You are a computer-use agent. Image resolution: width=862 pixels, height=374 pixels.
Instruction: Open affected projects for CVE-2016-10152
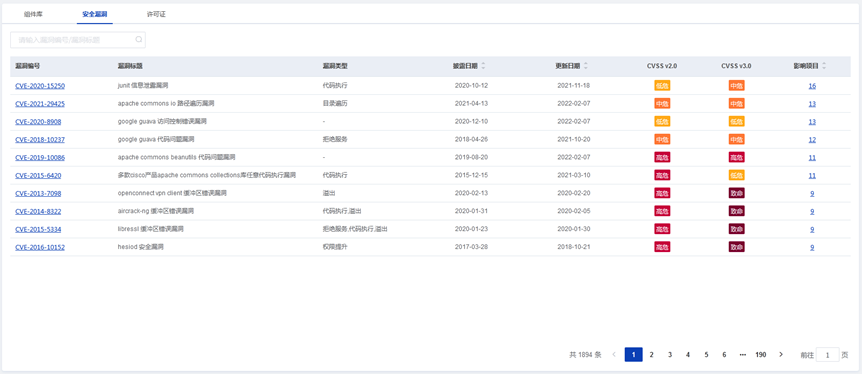click(x=812, y=248)
